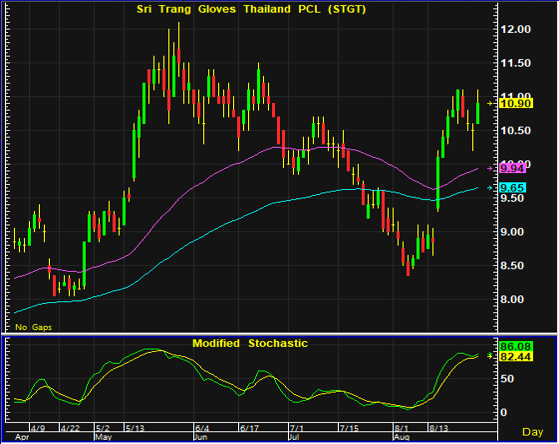Click the Day timeframe label
The width and height of the screenshot is (559, 444).
click(x=533, y=432)
